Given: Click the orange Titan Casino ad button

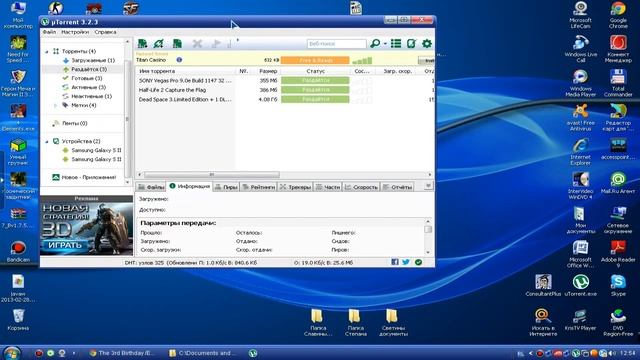Looking at the screenshot, I should [315, 60].
